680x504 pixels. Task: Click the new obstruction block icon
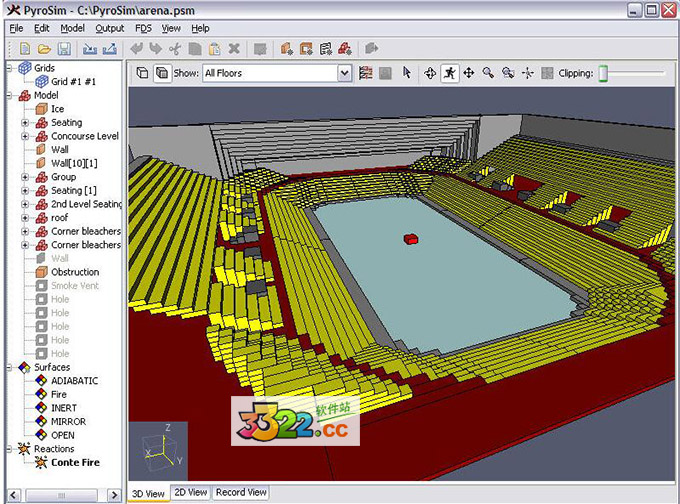click(286, 49)
